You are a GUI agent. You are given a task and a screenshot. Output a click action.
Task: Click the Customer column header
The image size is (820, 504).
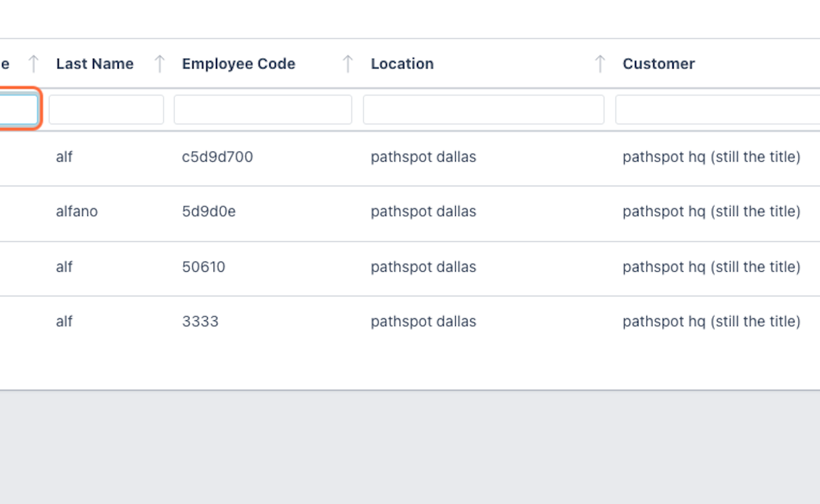coord(659,64)
